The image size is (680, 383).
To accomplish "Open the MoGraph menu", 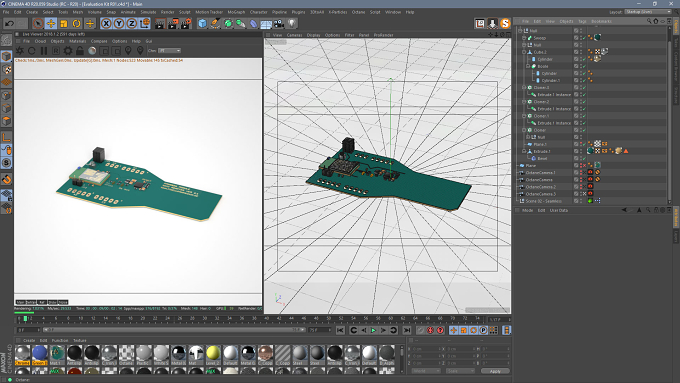I will pos(236,12).
